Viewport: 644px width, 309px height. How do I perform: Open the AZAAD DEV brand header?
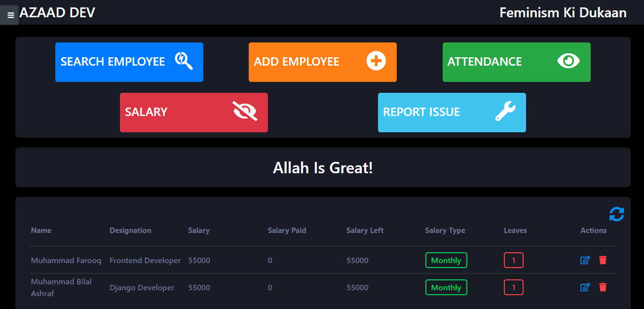point(57,13)
